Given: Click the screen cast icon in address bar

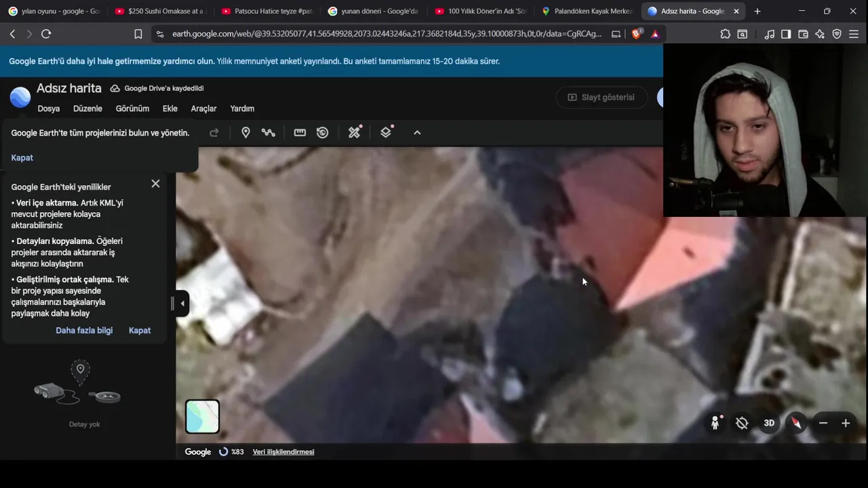Looking at the screenshot, I should (616, 34).
